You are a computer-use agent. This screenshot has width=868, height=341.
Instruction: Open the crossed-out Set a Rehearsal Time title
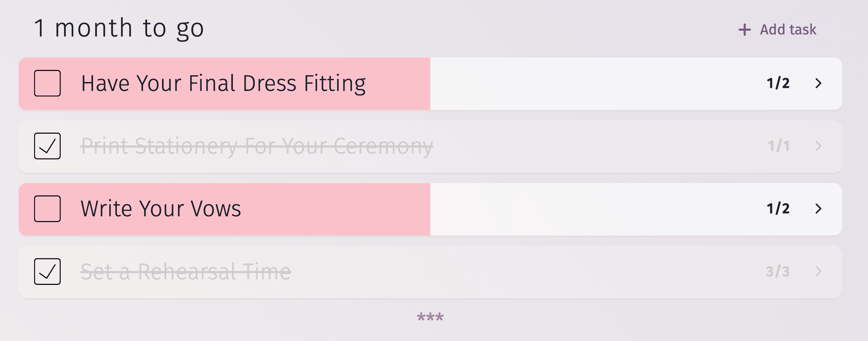186,271
